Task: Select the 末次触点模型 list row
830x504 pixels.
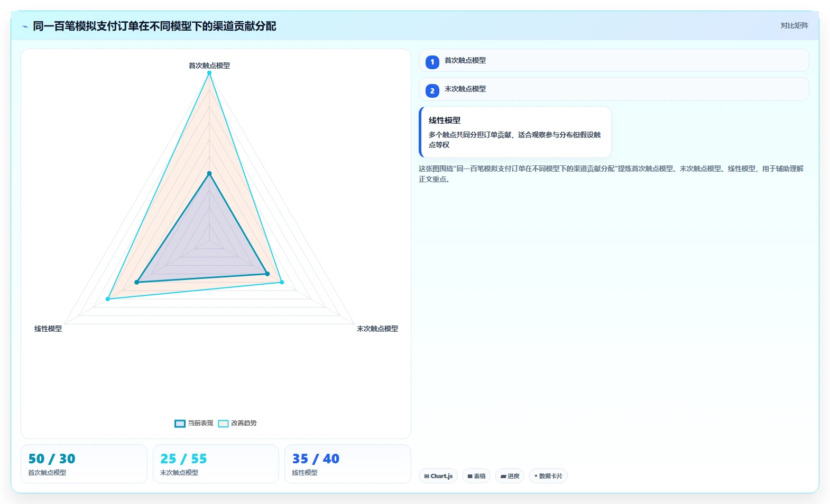Action: coord(614,89)
